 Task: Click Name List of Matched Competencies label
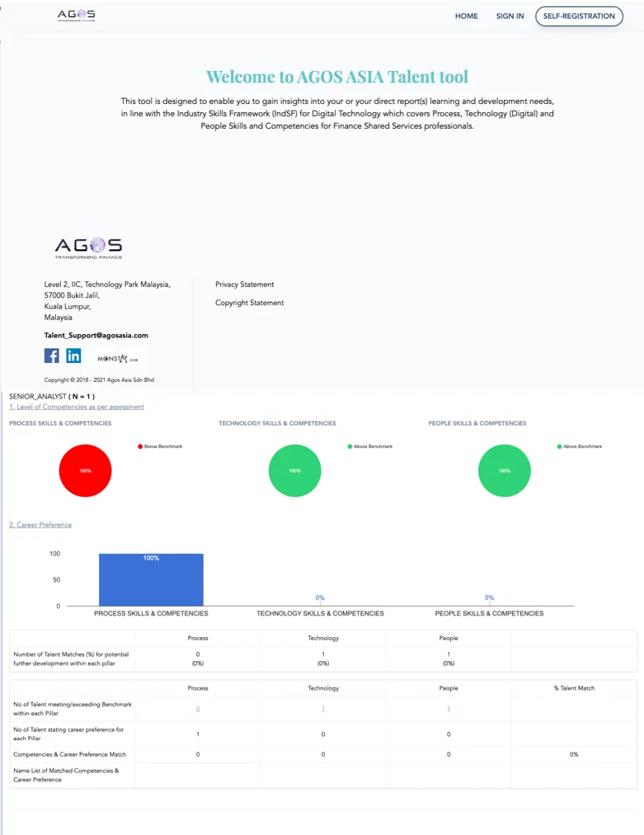tap(66, 775)
